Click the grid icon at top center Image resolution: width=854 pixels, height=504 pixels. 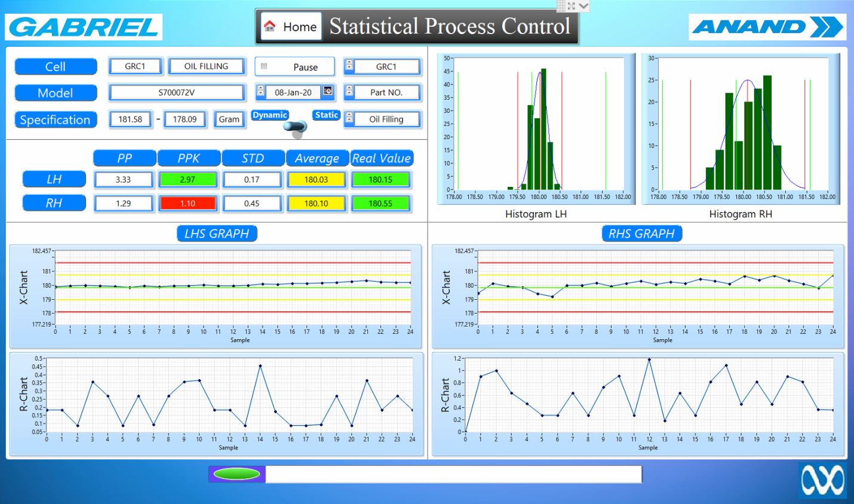[561, 6]
